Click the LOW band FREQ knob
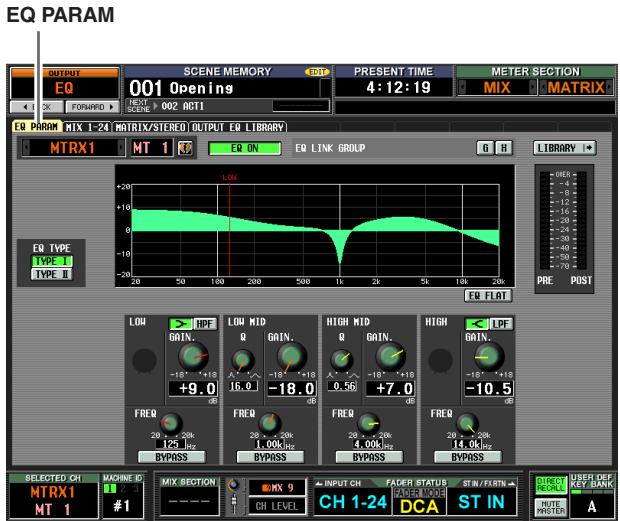The height and width of the screenshot is (521, 620). pyautogui.click(x=171, y=423)
